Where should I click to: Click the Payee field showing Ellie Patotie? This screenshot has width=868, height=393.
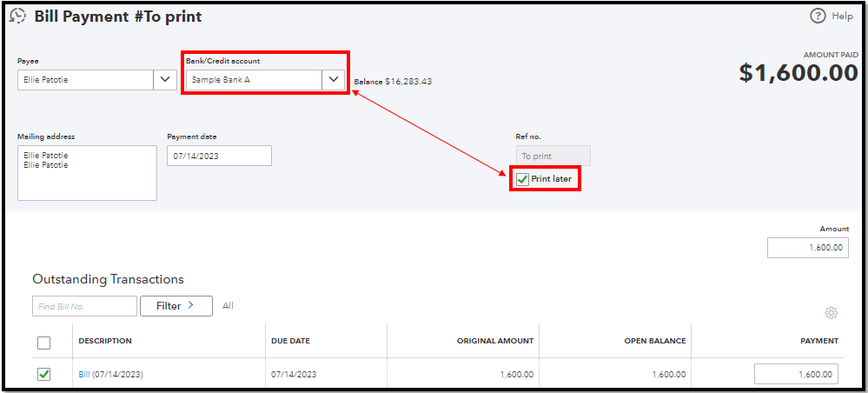[85, 79]
